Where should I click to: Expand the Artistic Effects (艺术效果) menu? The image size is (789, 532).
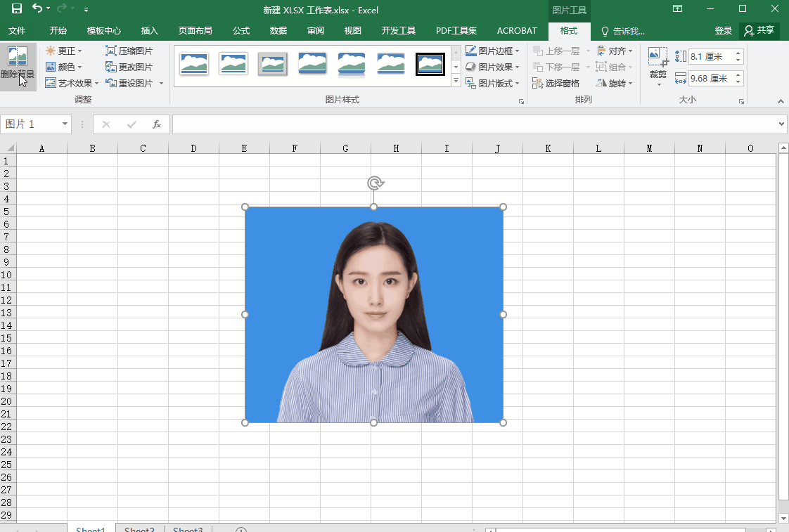(x=72, y=84)
